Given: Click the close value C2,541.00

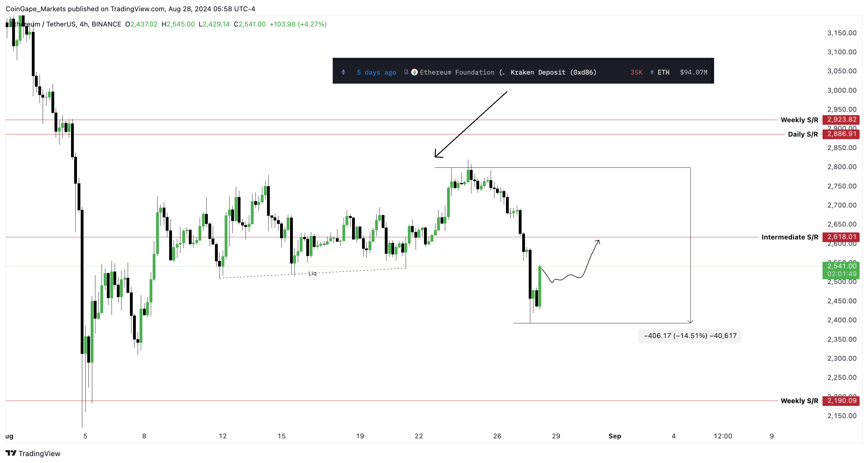Looking at the screenshot, I should [x=250, y=24].
